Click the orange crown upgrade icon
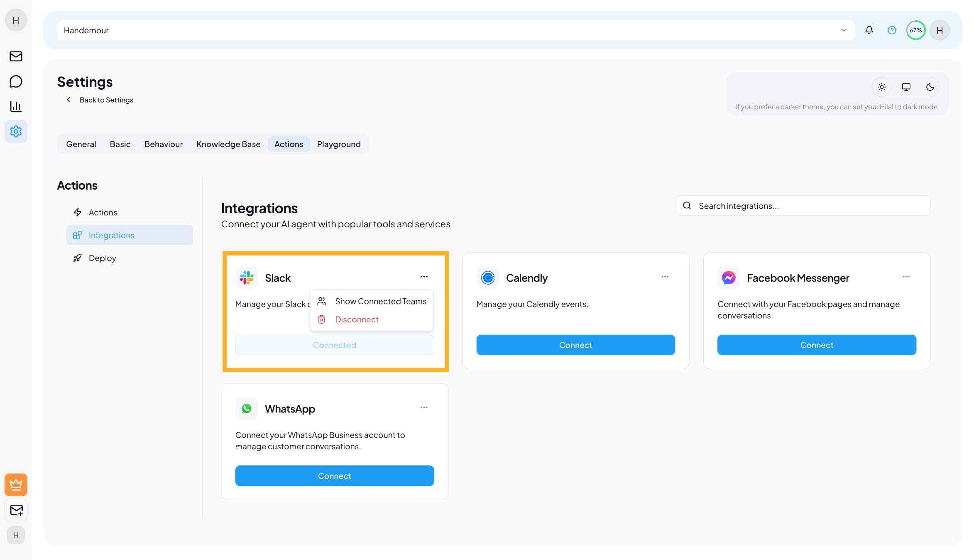This screenshot has height=560, width=974. pyautogui.click(x=16, y=485)
